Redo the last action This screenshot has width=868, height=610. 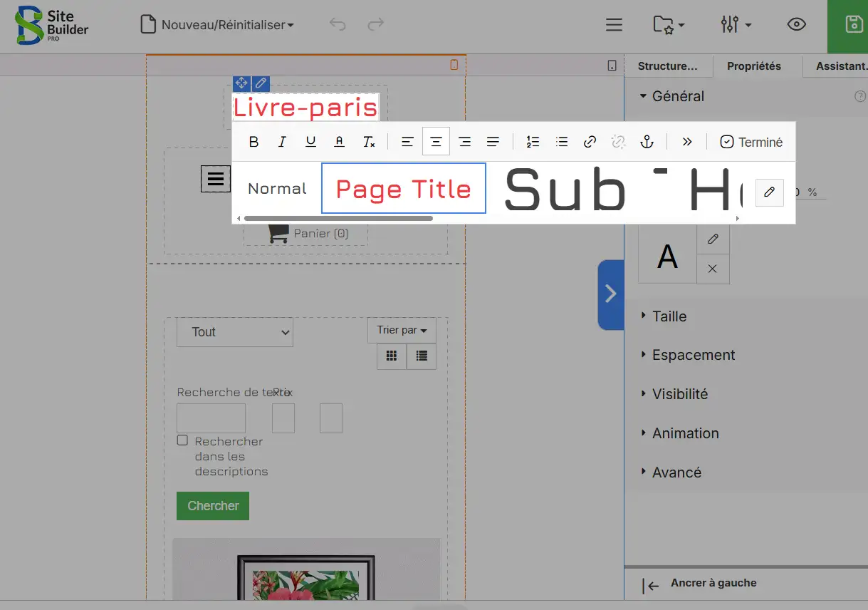tap(375, 25)
